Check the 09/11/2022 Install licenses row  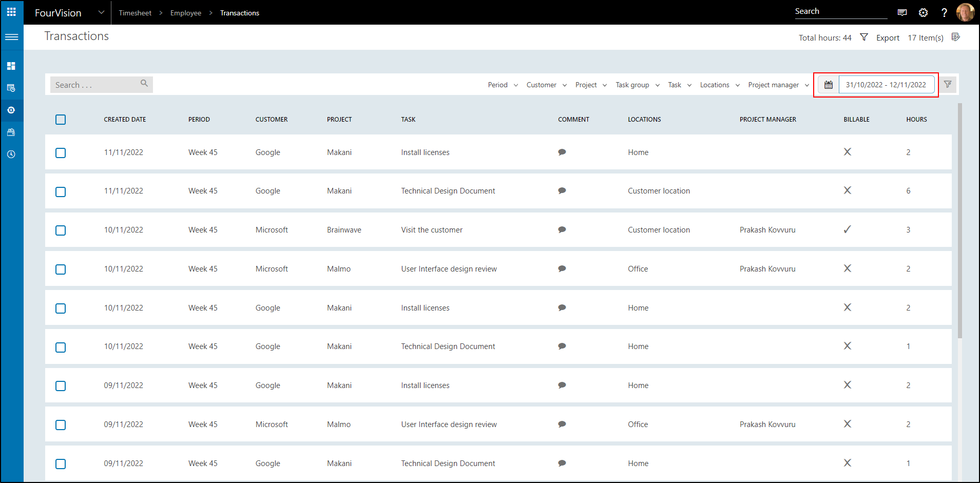pyautogui.click(x=61, y=386)
